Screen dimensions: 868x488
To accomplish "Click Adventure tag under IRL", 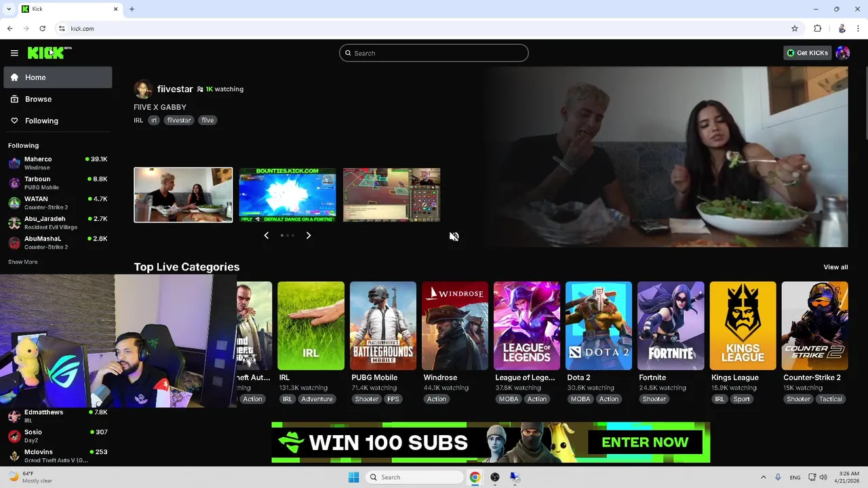I will coord(317,399).
